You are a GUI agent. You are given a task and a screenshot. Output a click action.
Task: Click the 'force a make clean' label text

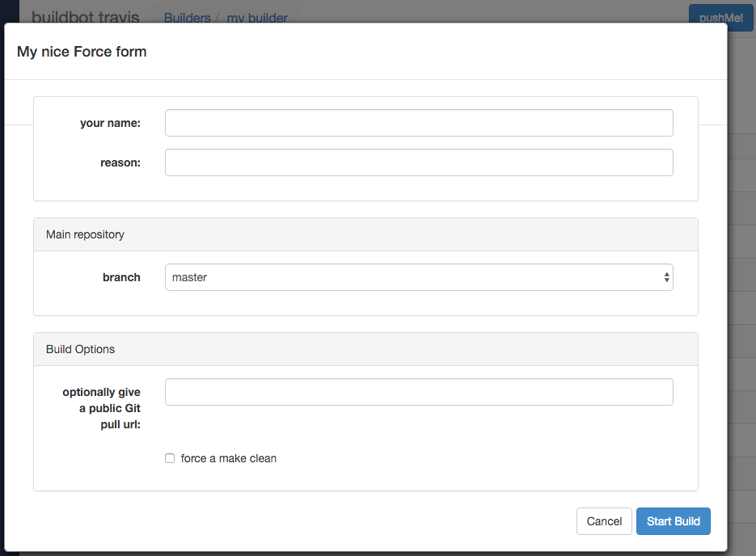229,458
